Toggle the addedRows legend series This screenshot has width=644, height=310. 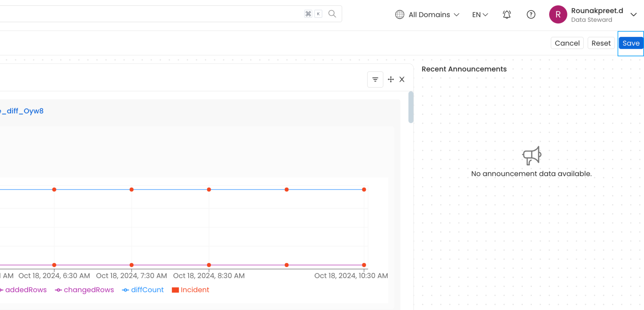tap(23, 290)
